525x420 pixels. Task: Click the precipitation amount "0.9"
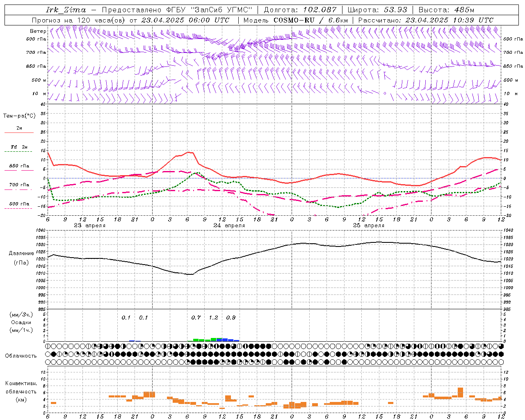231,317
